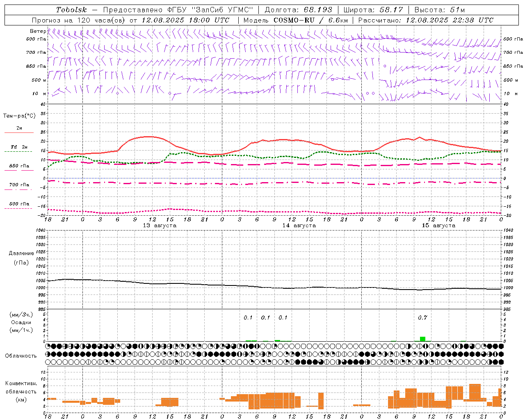Click the '0.7' precipitation amount value
The height and width of the screenshot is (420, 525).
tap(422, 317)
